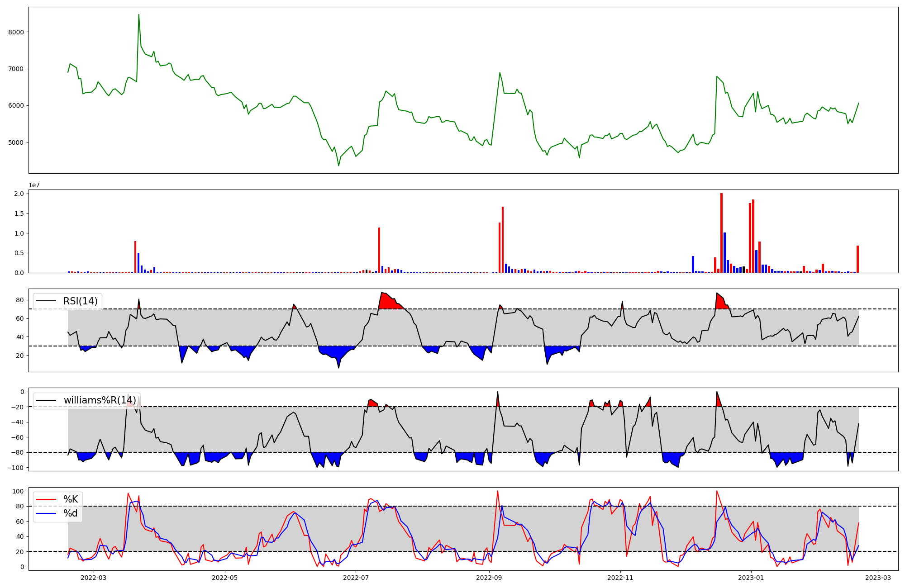
Task: Click the tallest red volume bar
Action: tap(721, 233)
